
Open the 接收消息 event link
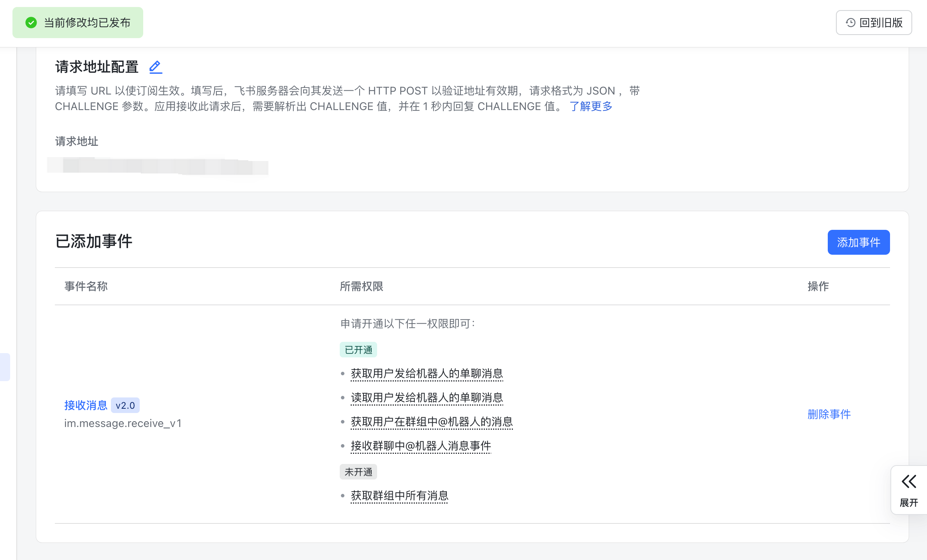pos(86,405)
